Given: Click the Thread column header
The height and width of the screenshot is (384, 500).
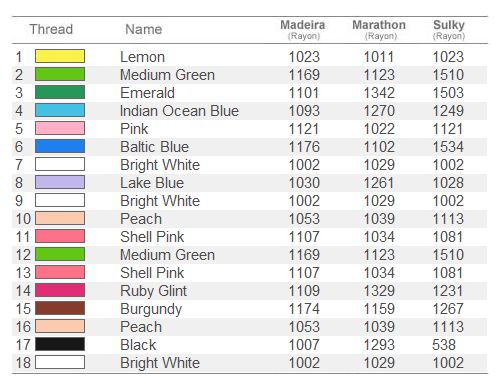Looking at the screenshot, I should point(51,29).
